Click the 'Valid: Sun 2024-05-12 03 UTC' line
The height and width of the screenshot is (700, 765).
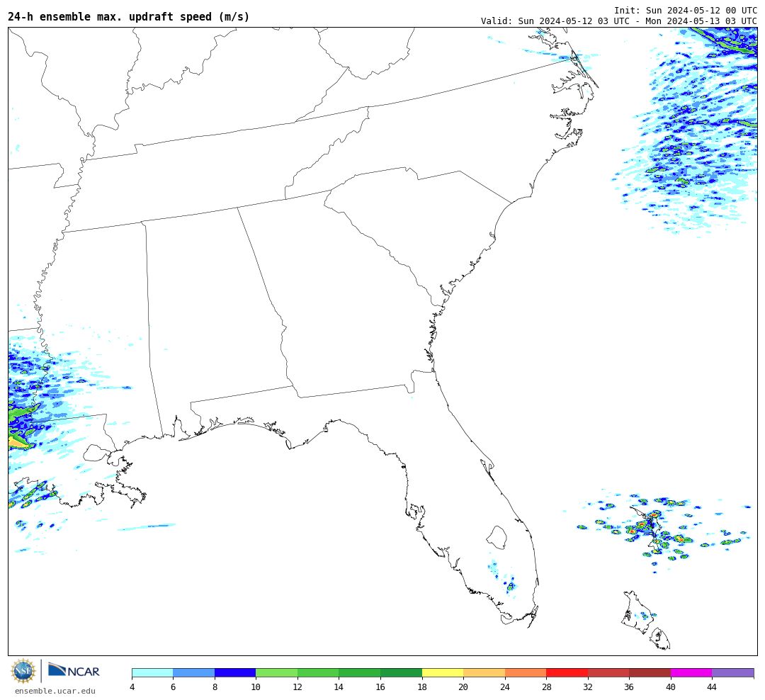[555, 21]
